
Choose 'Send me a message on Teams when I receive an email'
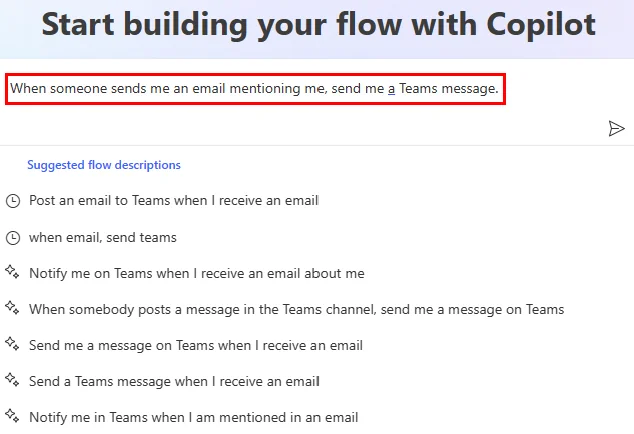[196, 345]
